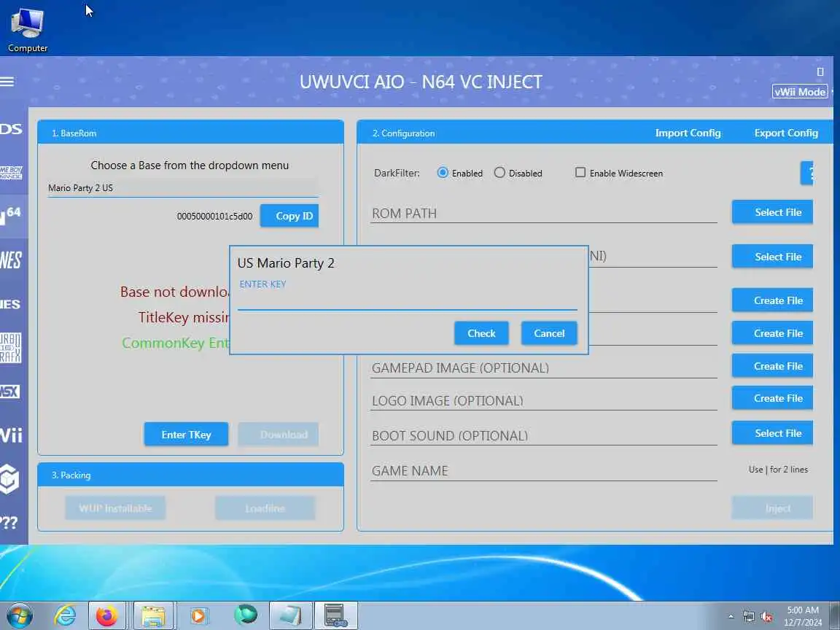This screenshot has width=840, height=630.
Task: Click the ROM PATH text field
Action: [544, 213]
